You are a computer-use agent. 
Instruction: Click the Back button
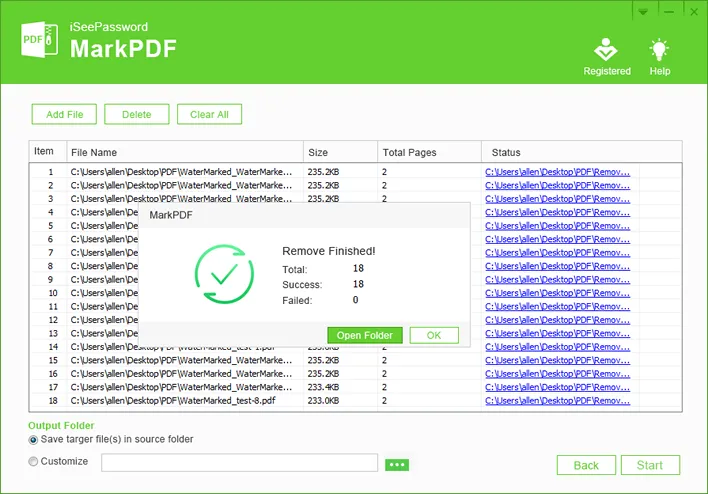[x=586, y=465]
